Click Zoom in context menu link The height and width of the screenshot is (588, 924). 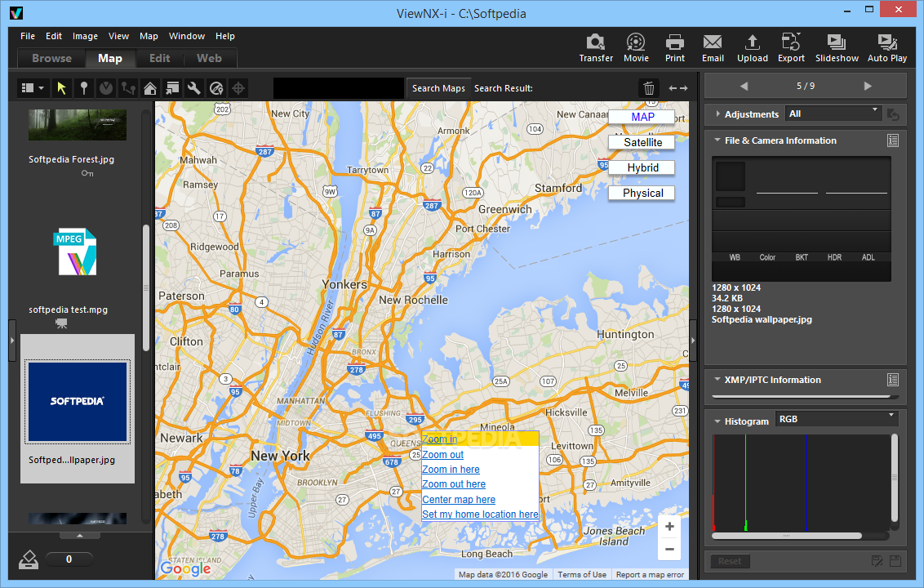[440, 439]
